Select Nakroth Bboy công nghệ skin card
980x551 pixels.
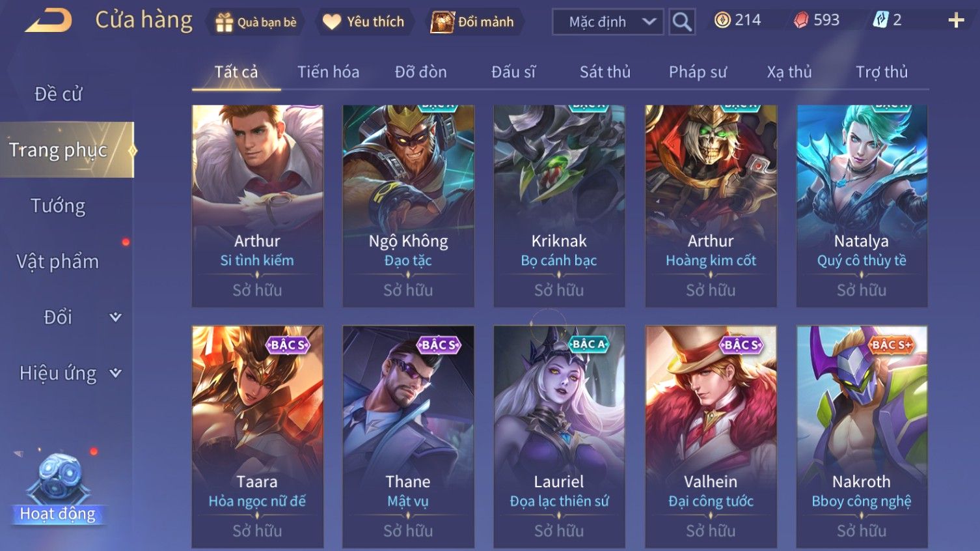point(862,436)
